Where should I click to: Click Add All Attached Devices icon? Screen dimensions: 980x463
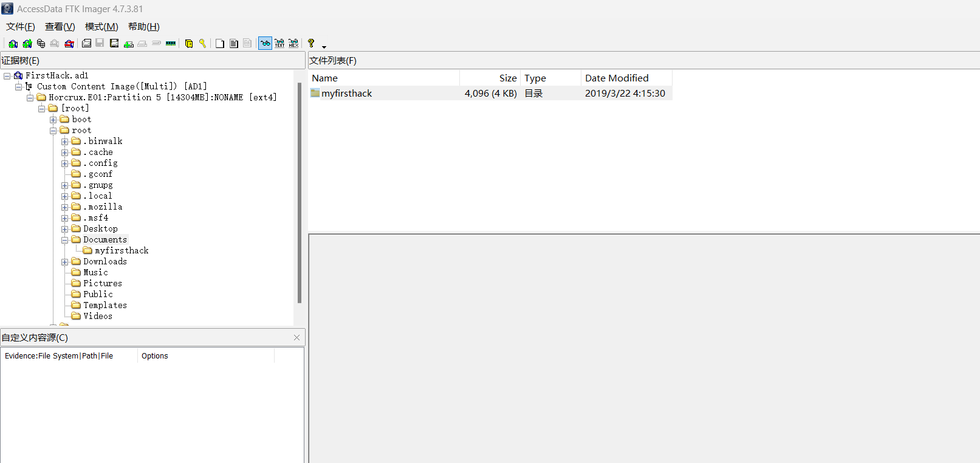pyautogui.click(x=27, y=43)
